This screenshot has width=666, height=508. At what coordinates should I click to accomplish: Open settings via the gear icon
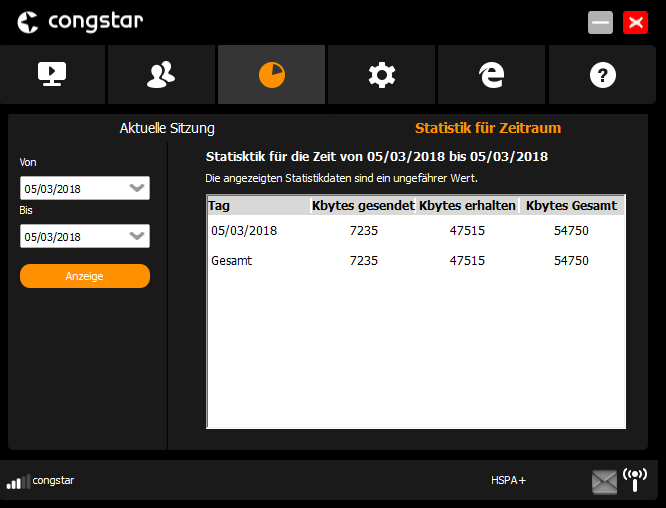pyautogui.click(x=381, y=75)
